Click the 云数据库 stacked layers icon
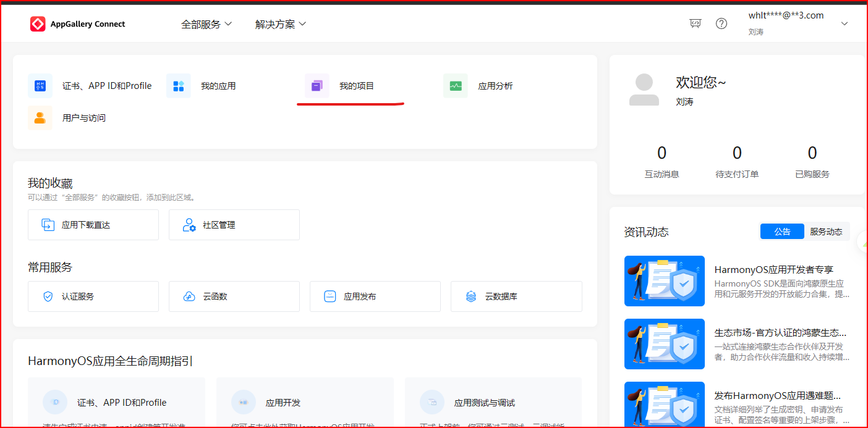868x428 pixels. click(471, 296)
